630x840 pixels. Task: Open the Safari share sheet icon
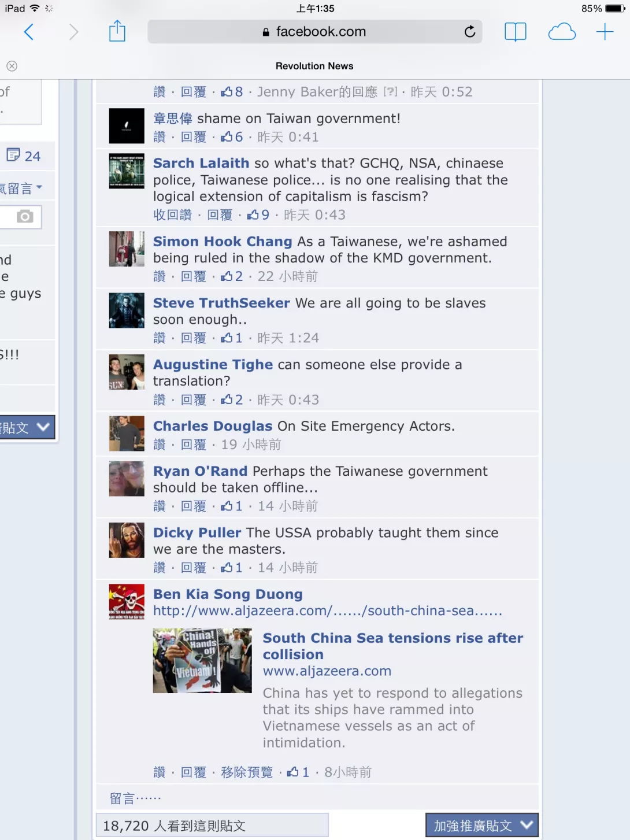(117, 31)
